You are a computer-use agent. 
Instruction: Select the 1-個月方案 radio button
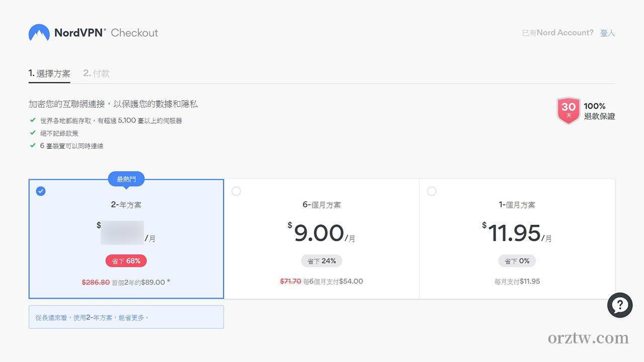tap(432, 191)
